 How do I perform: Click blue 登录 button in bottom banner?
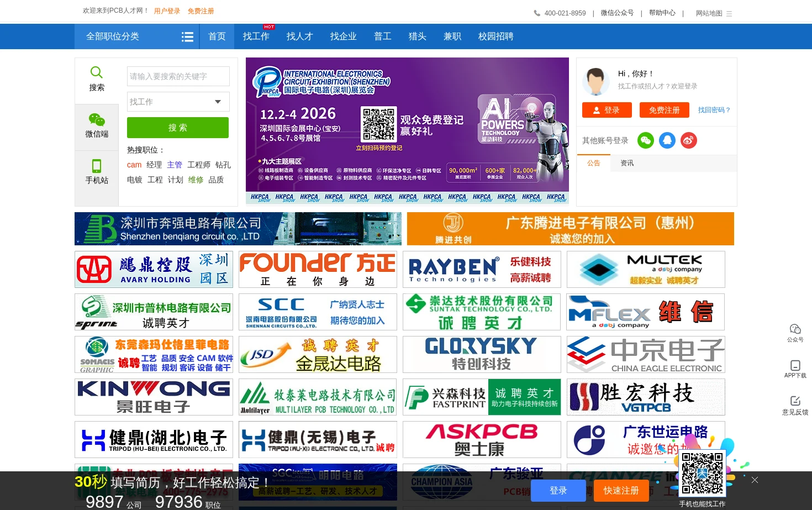click(558, 491)
